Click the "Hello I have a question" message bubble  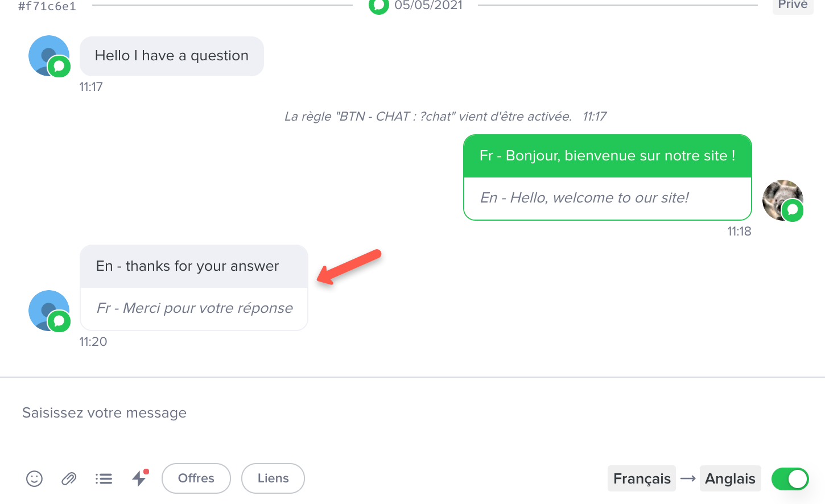[172, 56]
